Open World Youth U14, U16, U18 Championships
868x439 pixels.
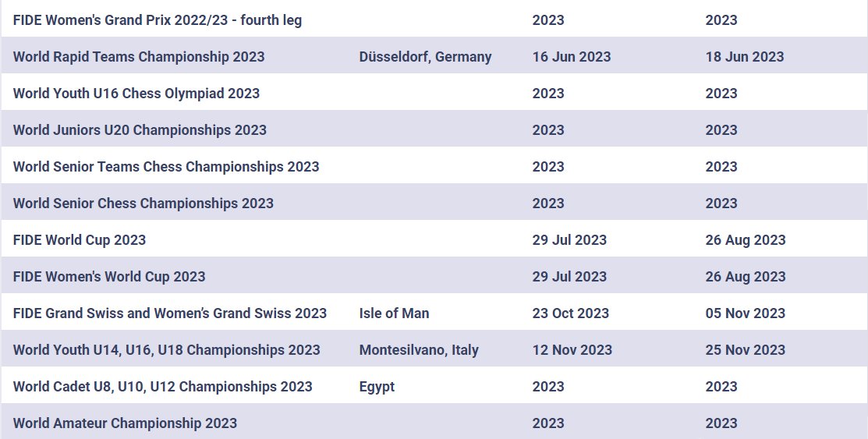167,350
